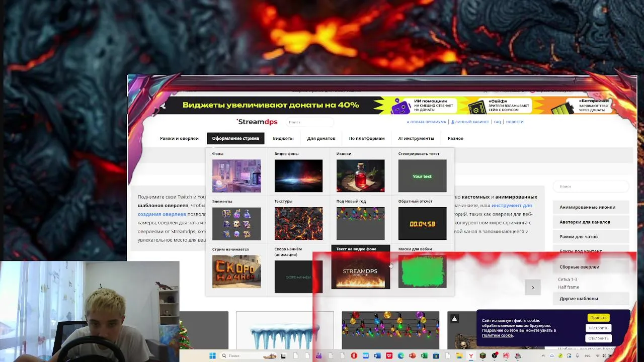Image resolution: width=644 pixels, height=362 pixels.
Task: Show hidden tray icons chevron
Action: point(543,356)
